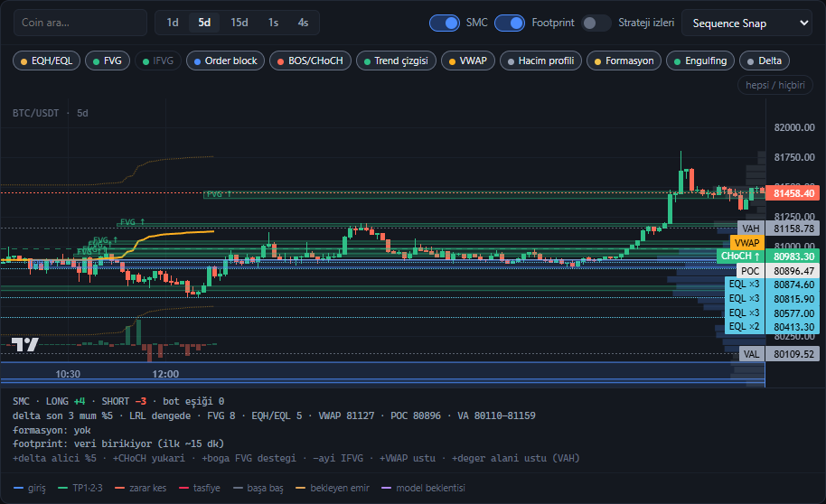
Task: Toggle the VWAP layer chip
Action: click(468, 61)
